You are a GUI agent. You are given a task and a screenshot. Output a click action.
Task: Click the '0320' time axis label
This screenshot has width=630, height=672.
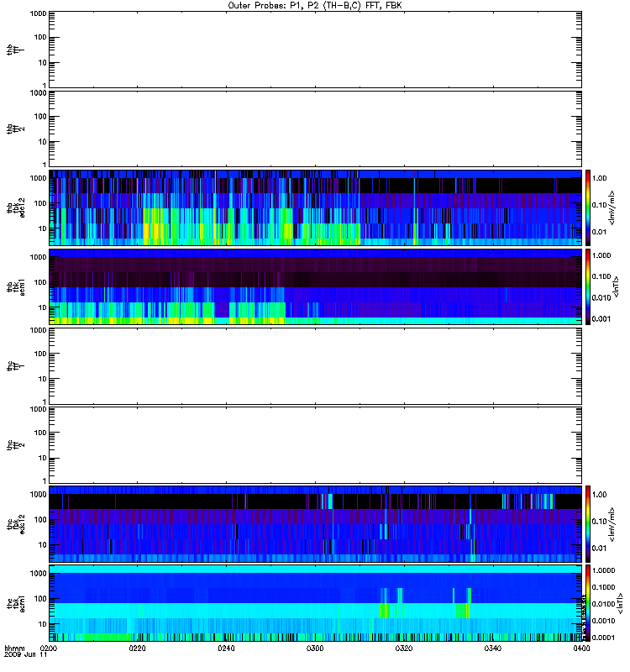click(404, 648)
